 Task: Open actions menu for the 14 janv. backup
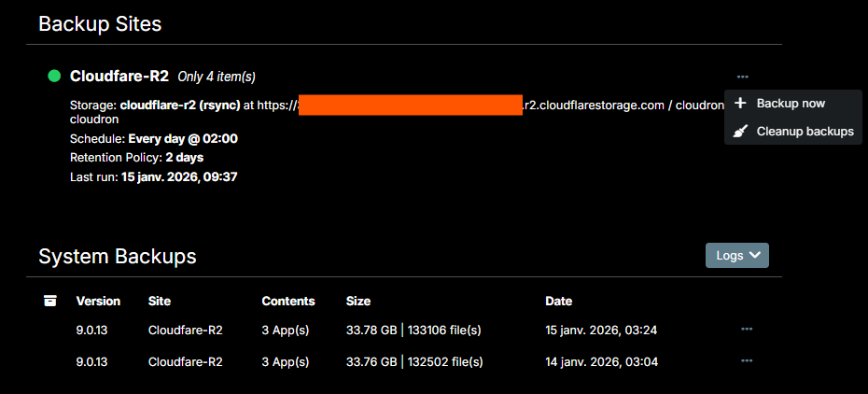point(746,360)
